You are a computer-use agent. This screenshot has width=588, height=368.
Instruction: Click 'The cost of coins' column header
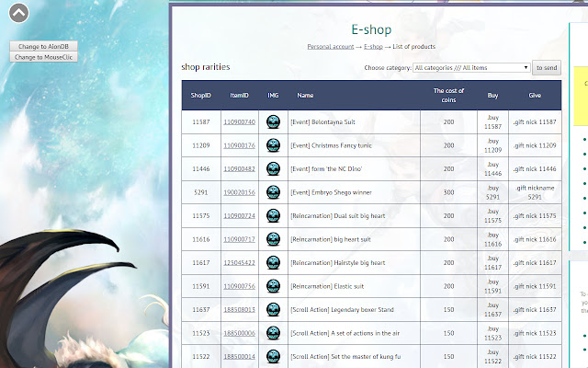(x=448, y=96)
